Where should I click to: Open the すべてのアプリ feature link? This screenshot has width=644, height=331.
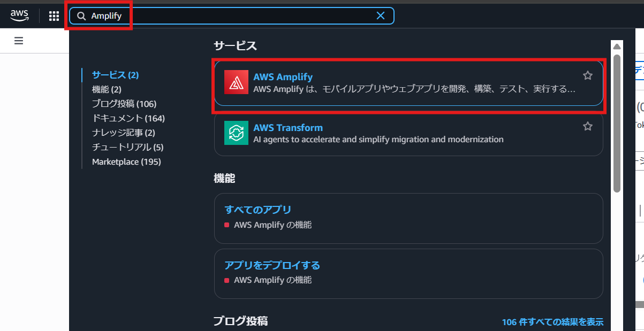(x=257, y=209)
